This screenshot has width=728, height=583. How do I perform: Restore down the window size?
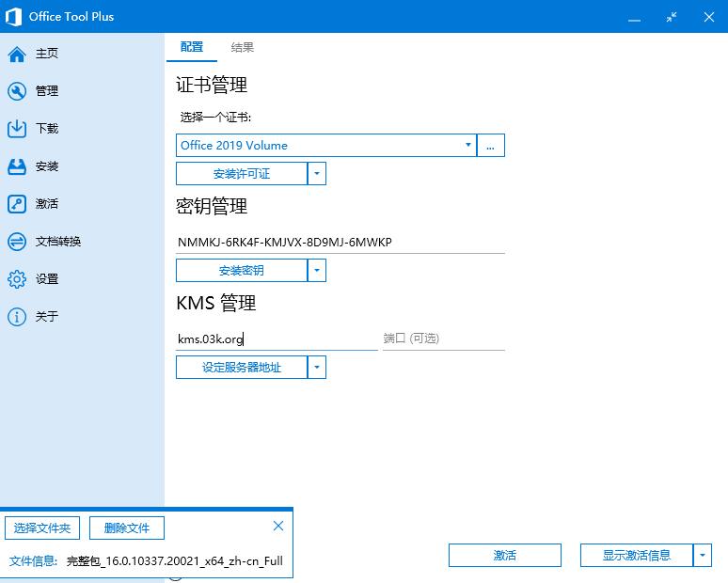pos(672,17)
